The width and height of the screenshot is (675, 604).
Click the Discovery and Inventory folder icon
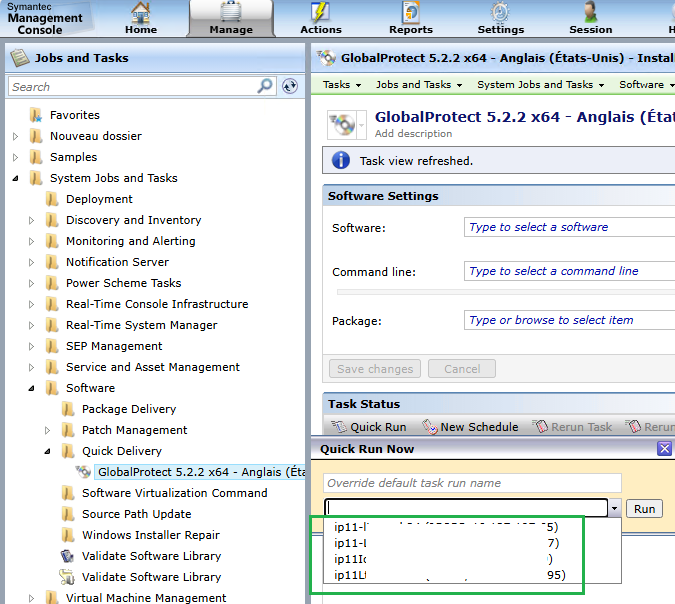(52, 220)
